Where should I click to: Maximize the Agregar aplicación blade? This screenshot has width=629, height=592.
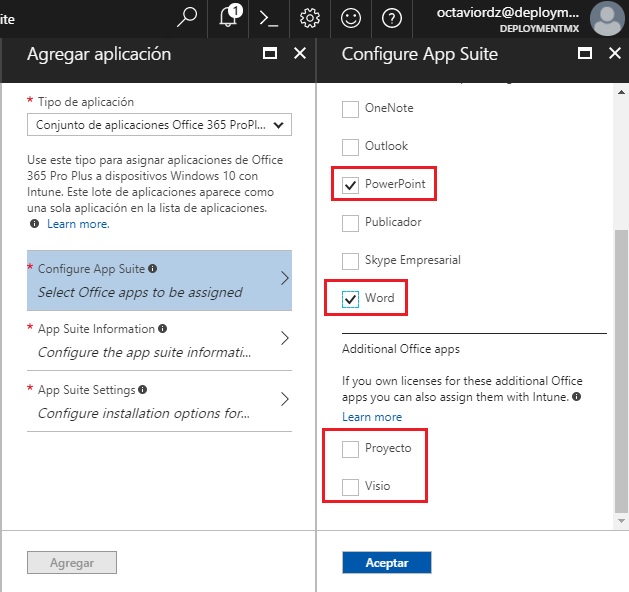coord(269,54)
